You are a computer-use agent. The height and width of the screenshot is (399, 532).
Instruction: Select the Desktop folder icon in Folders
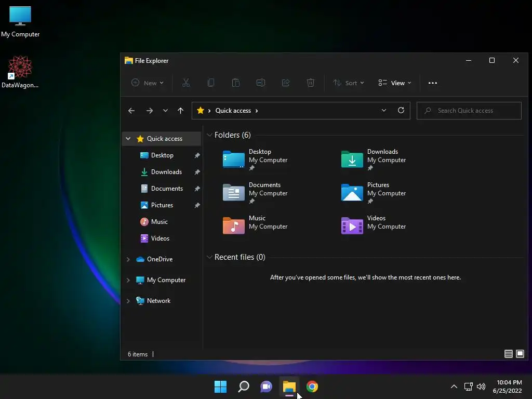click(233, 159)
